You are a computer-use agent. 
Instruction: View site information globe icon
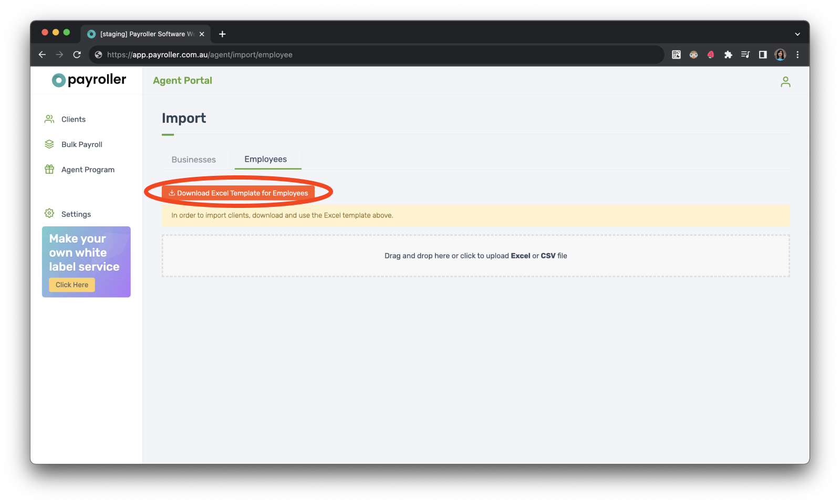point(98,55)
